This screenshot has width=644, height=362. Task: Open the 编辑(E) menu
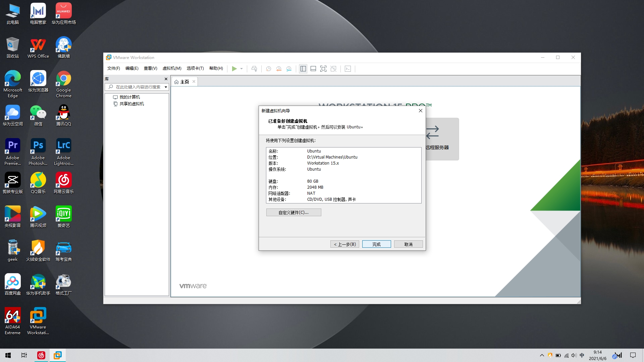click(x=132, y=68)
